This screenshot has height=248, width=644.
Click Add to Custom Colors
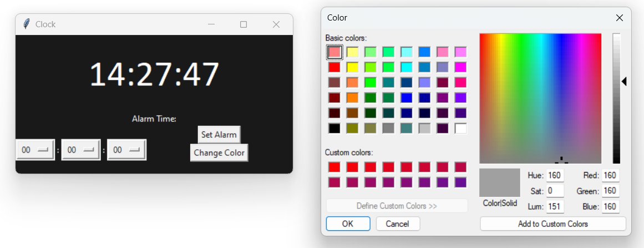553,224
